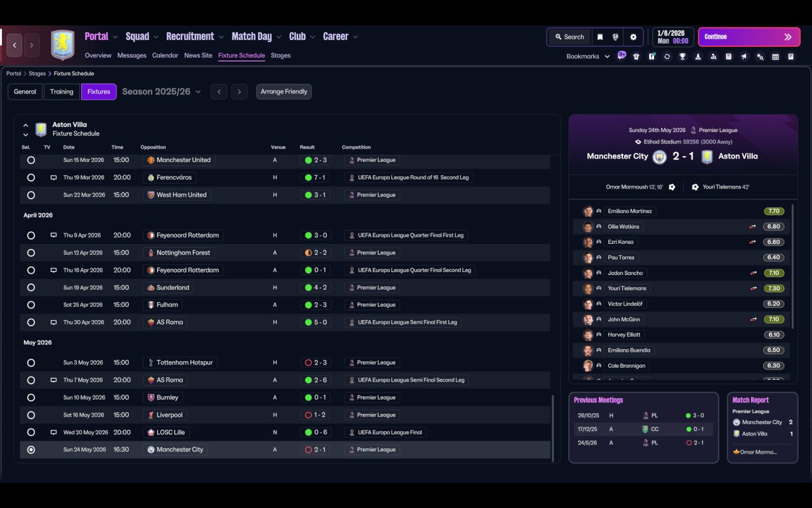Image resolution: width=812 pixels, height=508 pixels.
Task: Open the 26/10/25 previous meeting row
Action: [643, 415]
